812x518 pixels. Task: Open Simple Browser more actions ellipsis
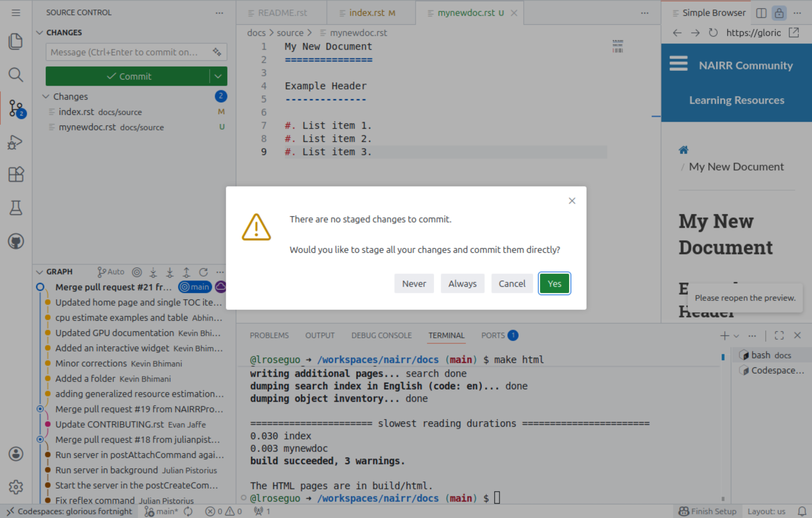pyautogui.click(x=797, y=13)
